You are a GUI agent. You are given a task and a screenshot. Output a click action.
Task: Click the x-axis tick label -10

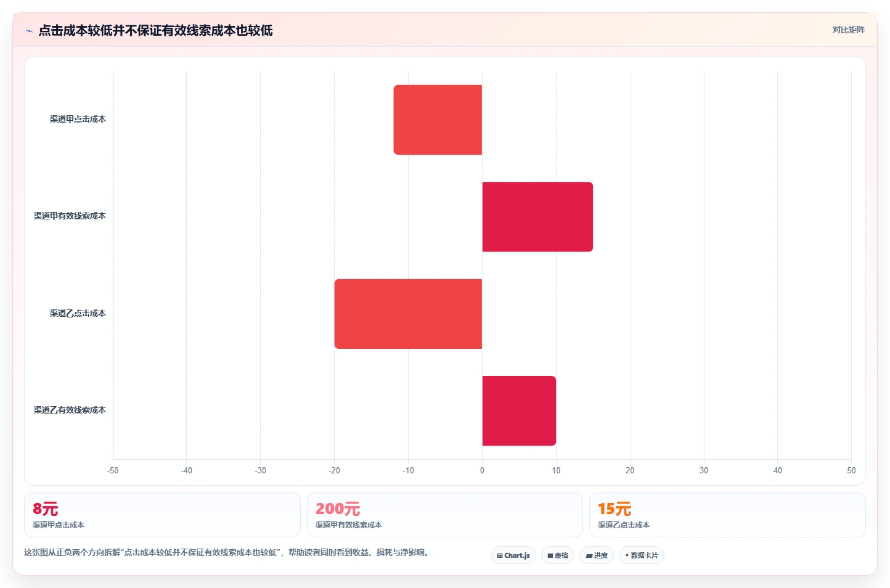click(408, 470)
